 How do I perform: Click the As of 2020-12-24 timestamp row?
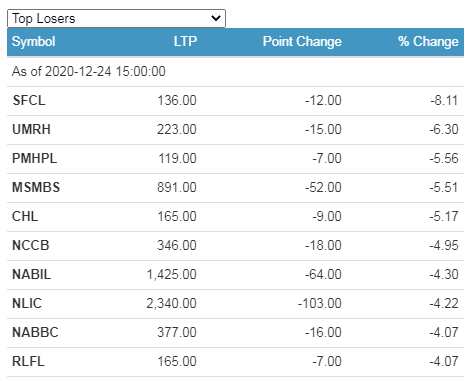[x=235, y=72]
